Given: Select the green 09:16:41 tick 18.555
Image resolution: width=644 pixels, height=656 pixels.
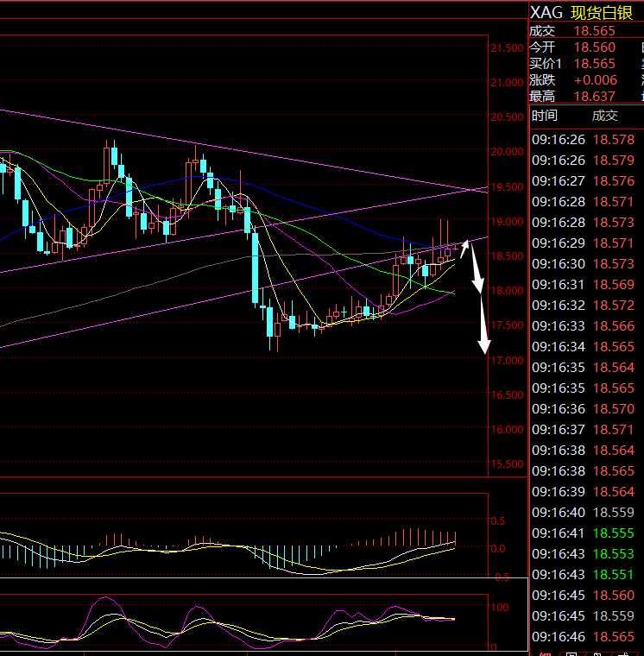Looking at the screenshot, I should [x=584, y=533].
